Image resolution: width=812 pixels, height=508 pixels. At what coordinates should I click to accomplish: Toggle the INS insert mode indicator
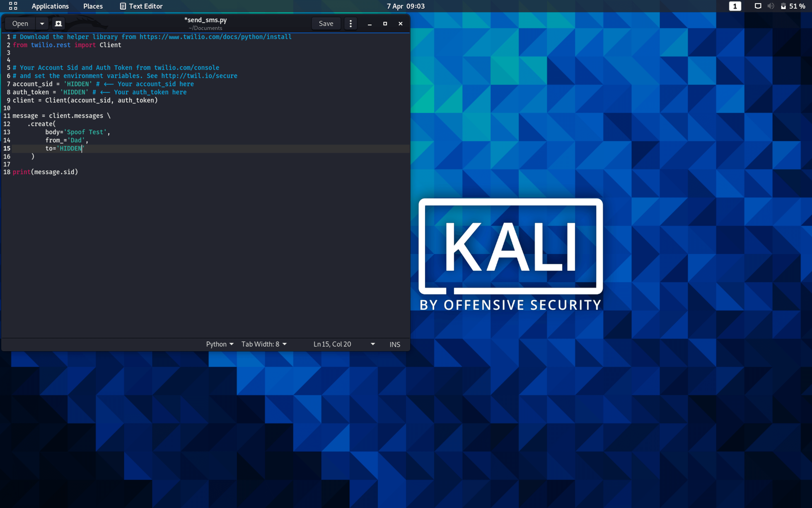coord(395,344)
